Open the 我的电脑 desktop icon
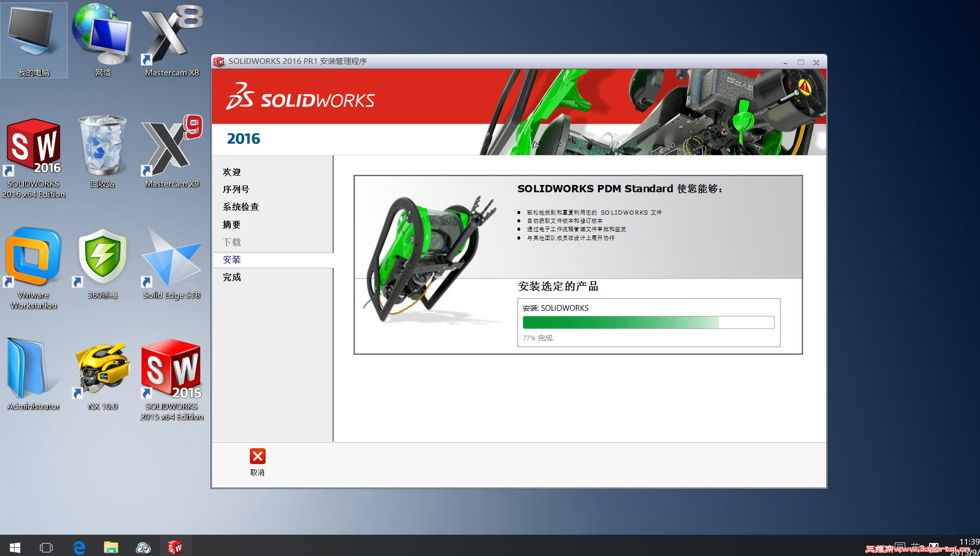Viewport: 980px width, 556px height. [34, 40]
